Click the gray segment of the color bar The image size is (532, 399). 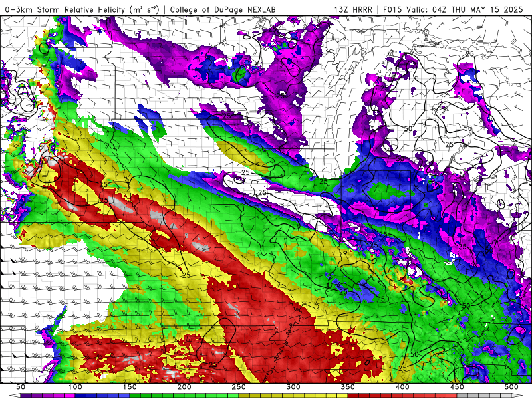(x=484, y=396)
